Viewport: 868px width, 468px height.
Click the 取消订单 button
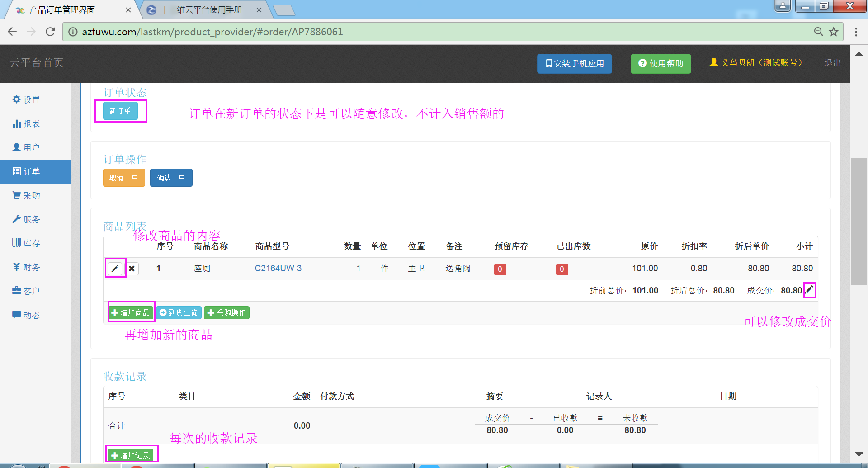124,178
